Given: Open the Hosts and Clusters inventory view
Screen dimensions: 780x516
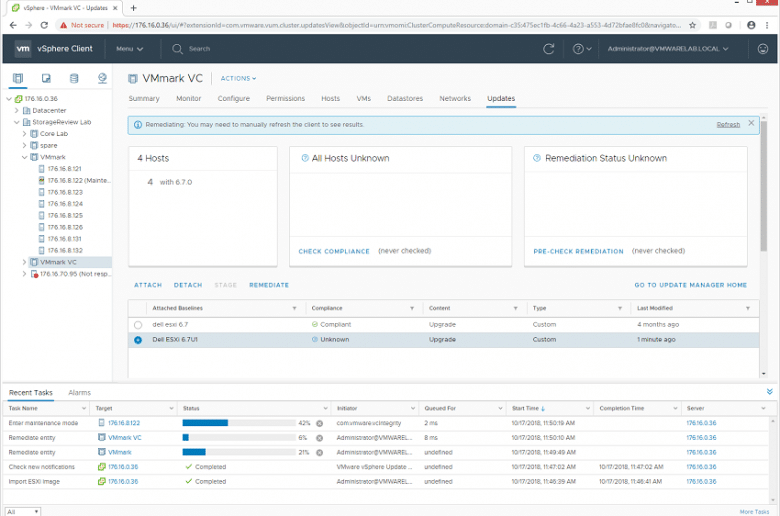Looking at the screenshot, I should point(18,78).
